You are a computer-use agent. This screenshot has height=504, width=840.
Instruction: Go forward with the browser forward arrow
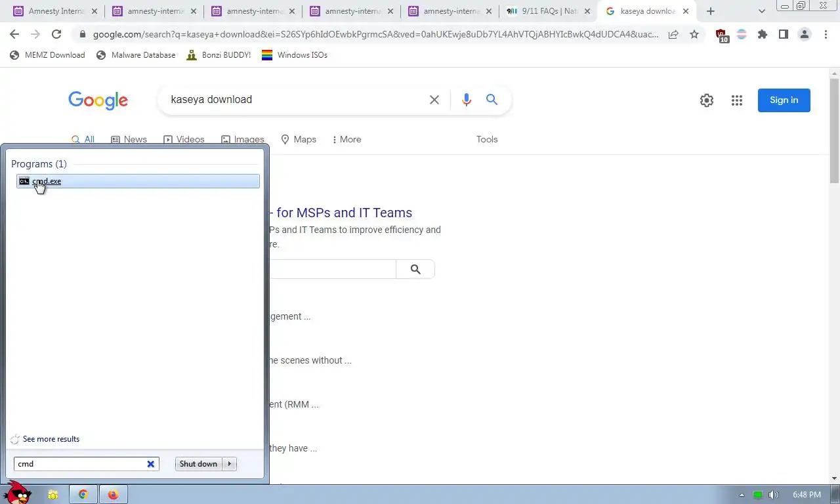click(x=35, y=35)
